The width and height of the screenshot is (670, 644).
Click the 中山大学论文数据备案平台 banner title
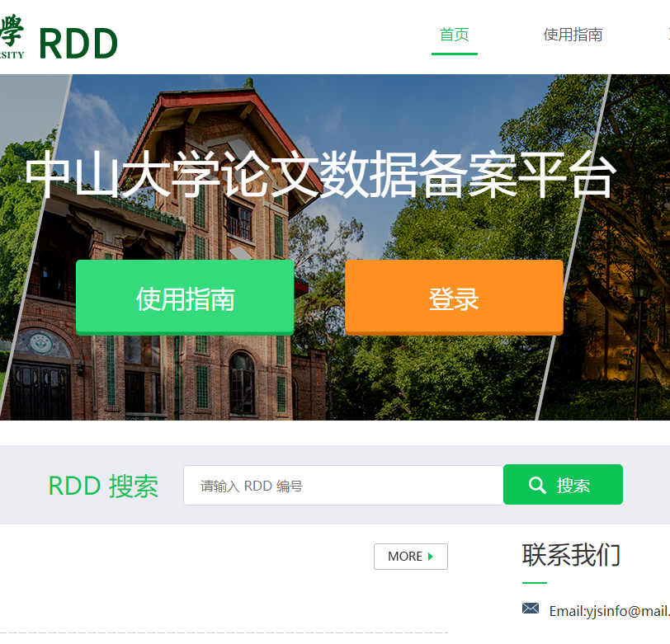coord(320,174)
